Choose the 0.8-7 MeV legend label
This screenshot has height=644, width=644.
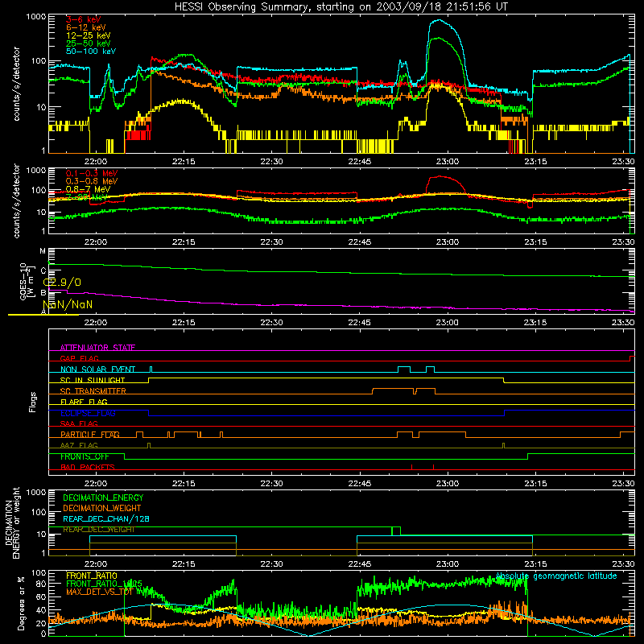(89, 189)
